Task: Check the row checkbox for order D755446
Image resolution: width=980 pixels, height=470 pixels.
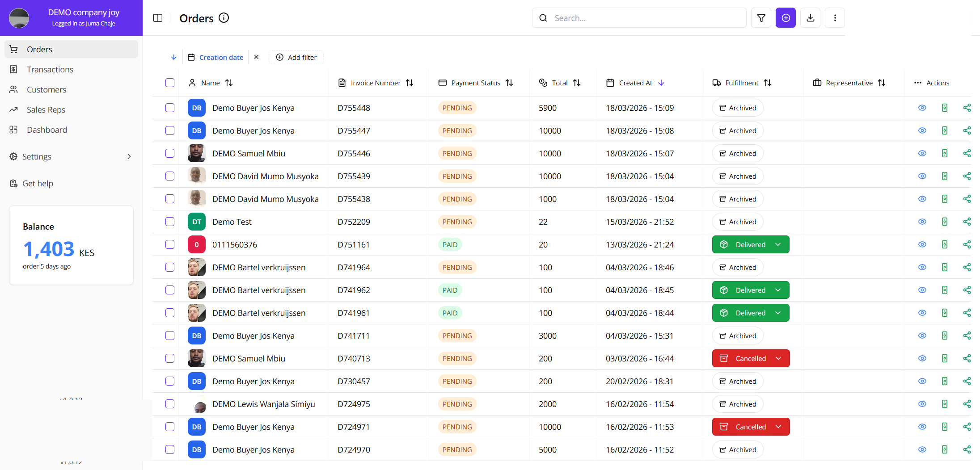Action: (169, 153)
